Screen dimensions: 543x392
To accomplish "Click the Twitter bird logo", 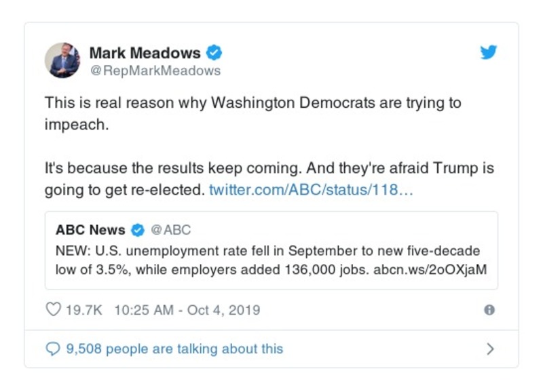I will point(489,53).
